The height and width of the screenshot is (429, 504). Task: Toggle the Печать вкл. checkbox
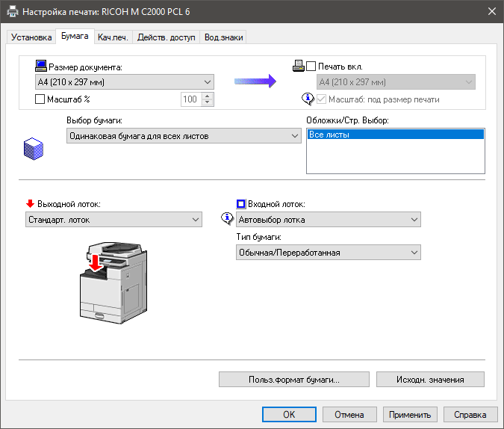pos(311,67)
